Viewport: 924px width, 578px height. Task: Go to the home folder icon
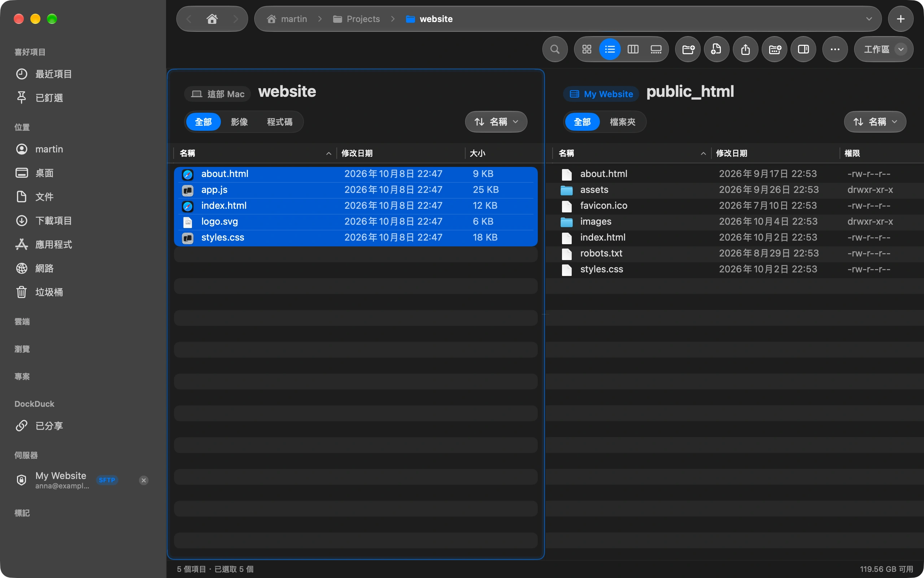click(212, 19)
